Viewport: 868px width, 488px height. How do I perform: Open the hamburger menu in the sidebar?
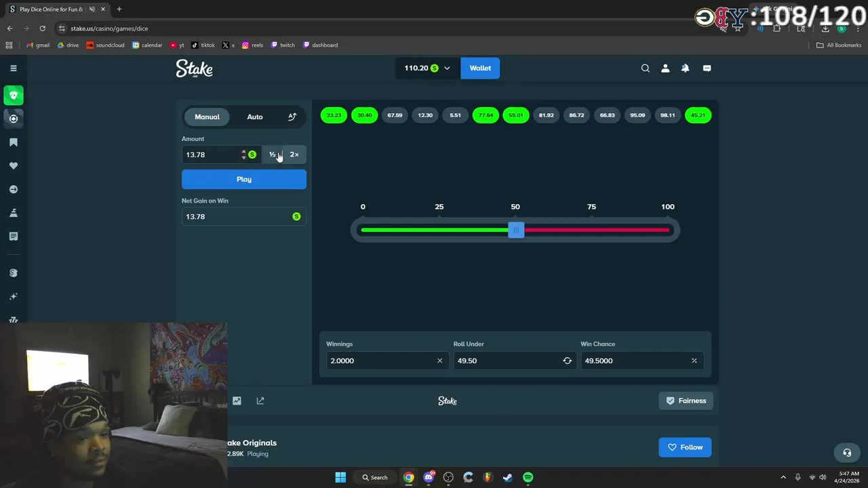(x=14, y=68)
